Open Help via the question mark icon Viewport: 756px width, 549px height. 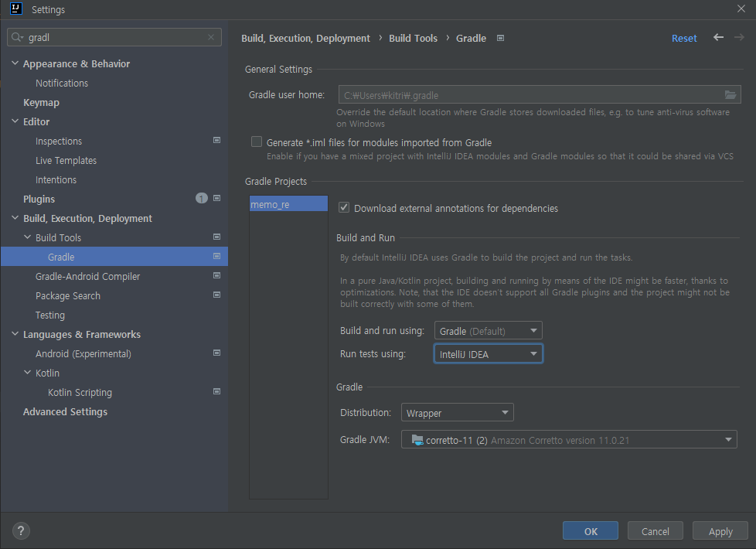[x=20, y=530]
